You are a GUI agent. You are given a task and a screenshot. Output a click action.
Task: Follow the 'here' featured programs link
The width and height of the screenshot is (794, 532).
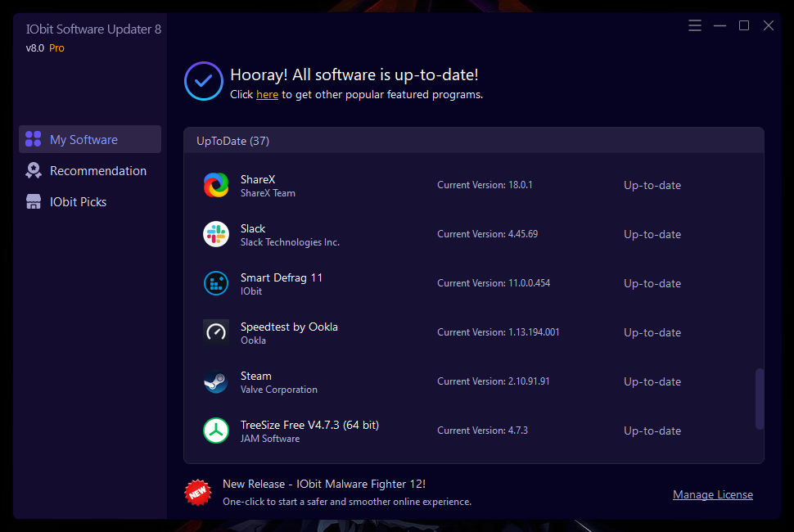coord(267,95)
